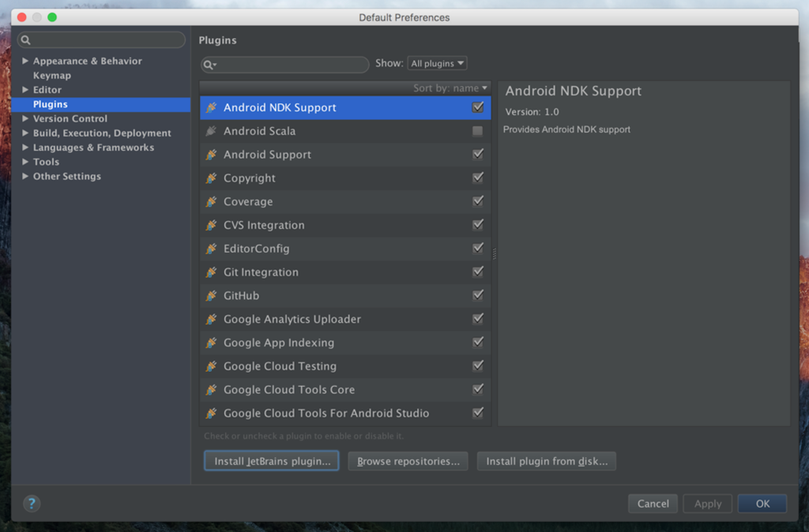Toggle the Google Analytics Uploader checkbox

click(478, 319)
